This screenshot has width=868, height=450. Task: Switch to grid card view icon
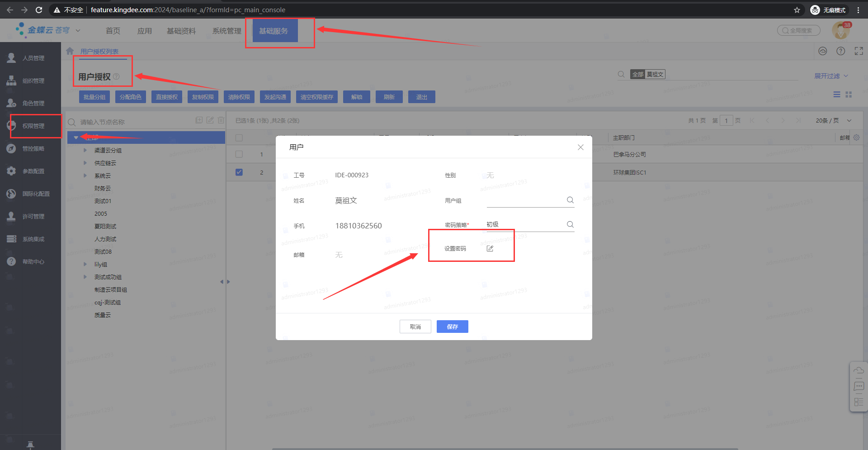tap(849, 95)
